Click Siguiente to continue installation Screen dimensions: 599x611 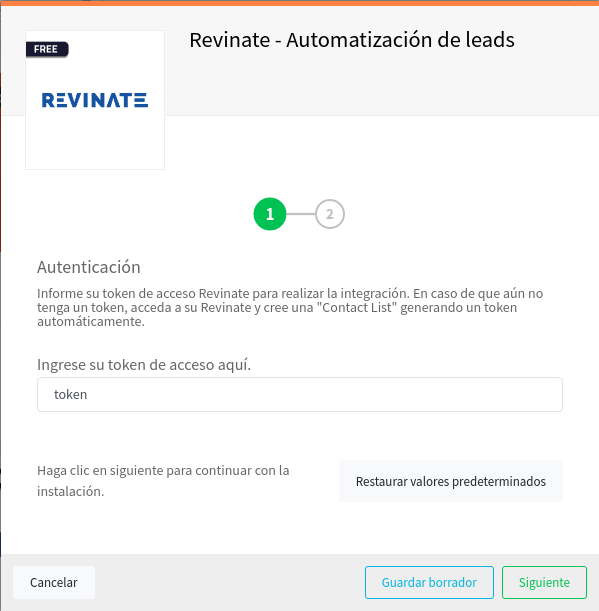click(544, 582)
